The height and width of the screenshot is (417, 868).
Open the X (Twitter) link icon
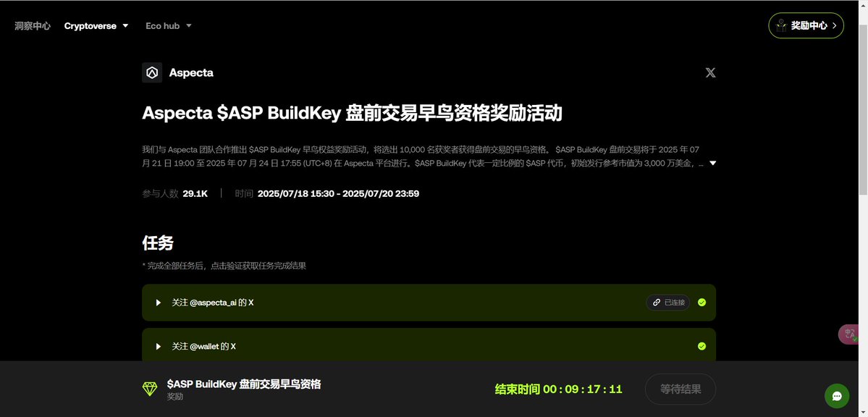(x=710, y=72)
